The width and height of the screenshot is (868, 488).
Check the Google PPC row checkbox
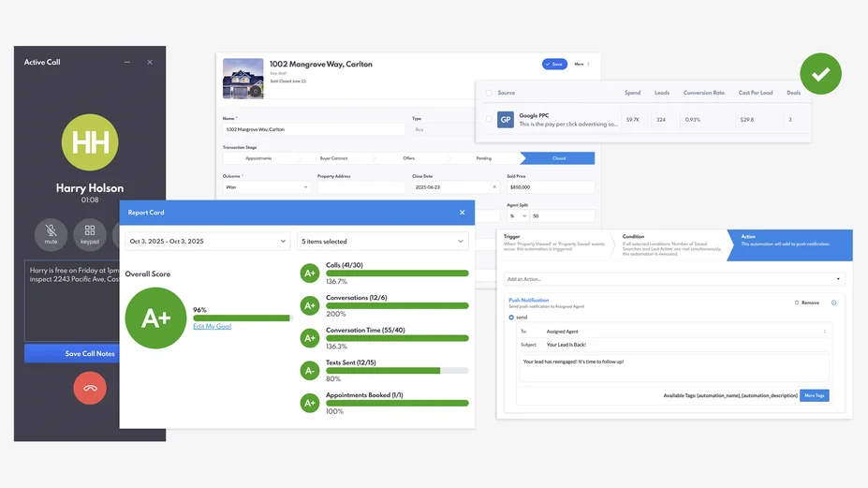point(488,120)
